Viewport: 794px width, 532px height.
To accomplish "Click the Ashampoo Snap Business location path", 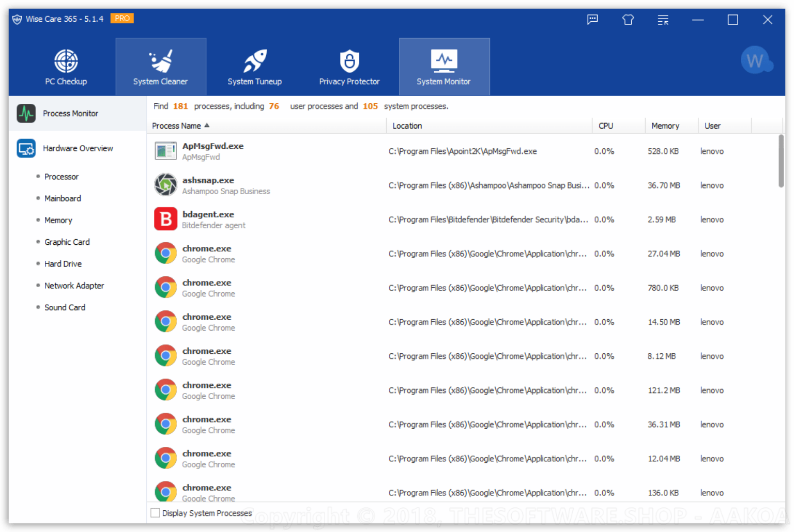I will (489, 185).
